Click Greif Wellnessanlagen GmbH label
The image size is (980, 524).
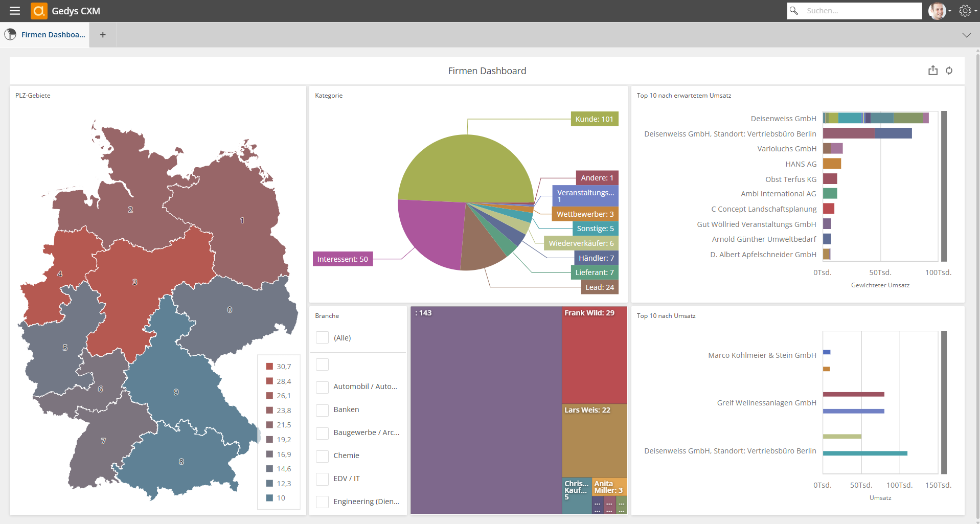[x=766, y=402]
